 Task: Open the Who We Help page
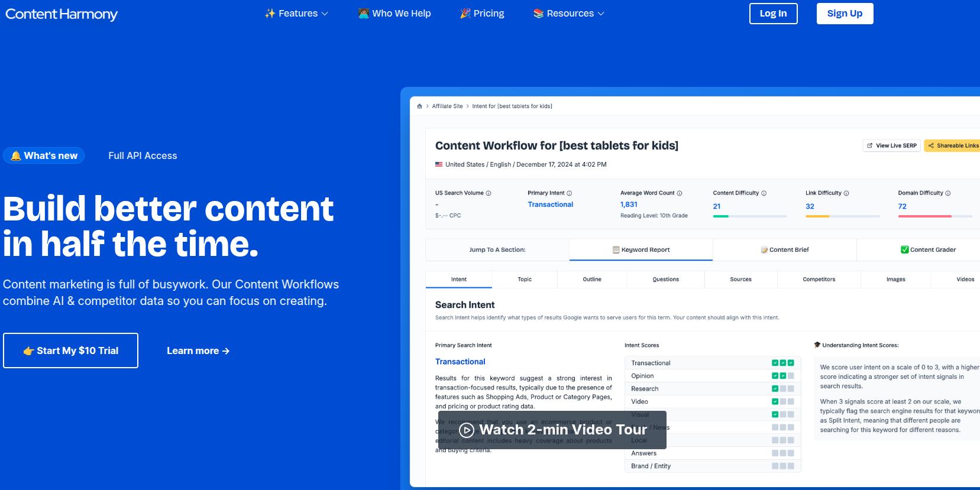[x=394, y=14]
